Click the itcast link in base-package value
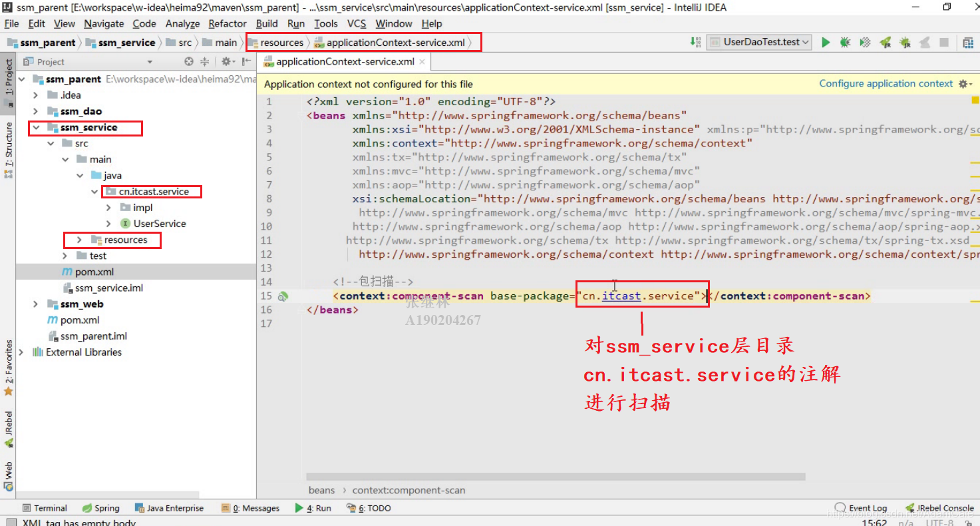The height and width of the screenshot is (526, 980). coord(621,296)
